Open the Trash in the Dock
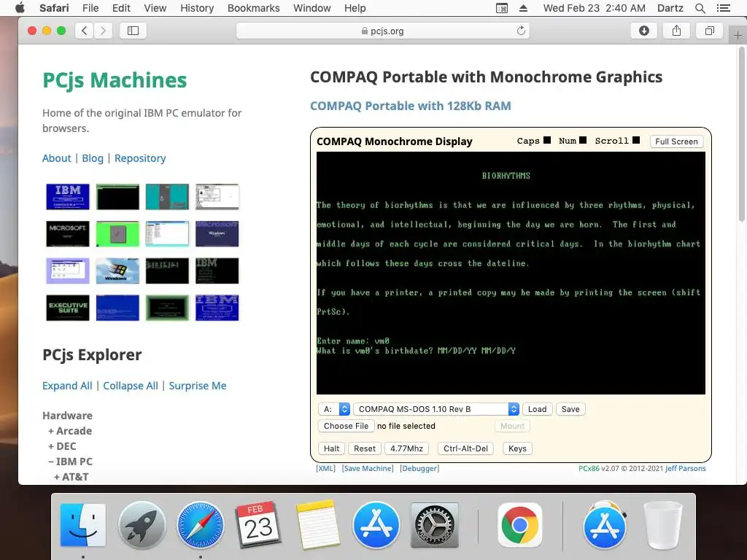The image size is (747, 560). (x=662, y=525)
